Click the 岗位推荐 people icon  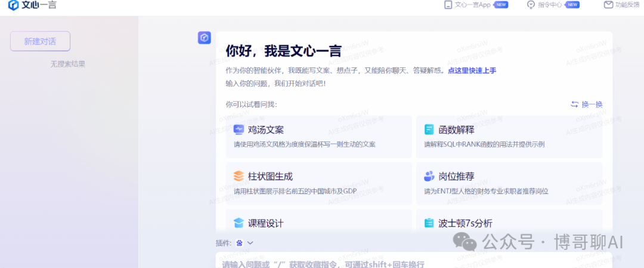point(429,177)
